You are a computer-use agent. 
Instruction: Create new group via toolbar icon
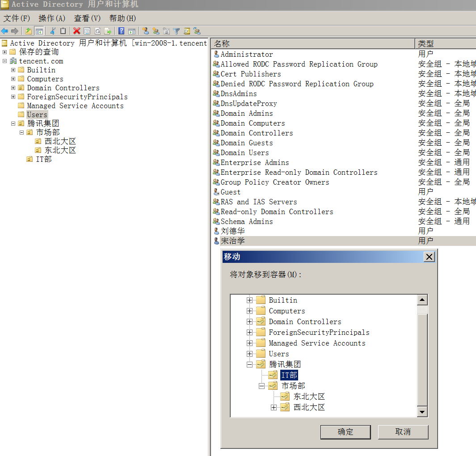coord(156,31)
